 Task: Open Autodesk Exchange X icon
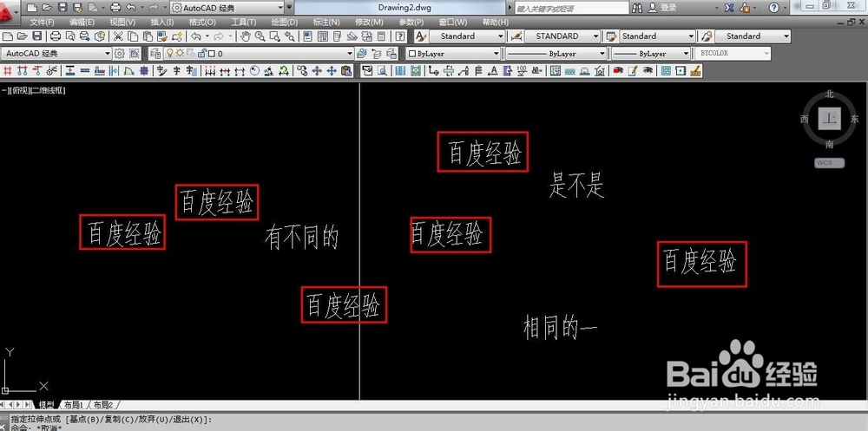click(x=730, y=8)
